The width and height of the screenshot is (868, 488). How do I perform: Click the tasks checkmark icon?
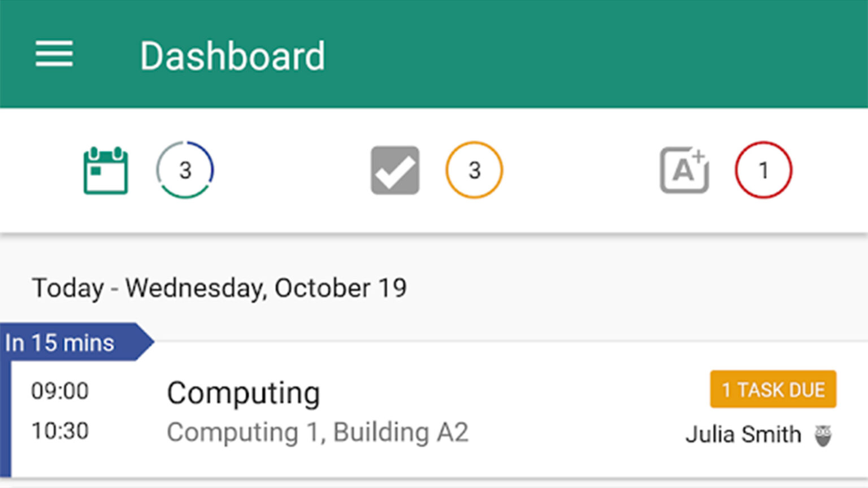point(394,170)
